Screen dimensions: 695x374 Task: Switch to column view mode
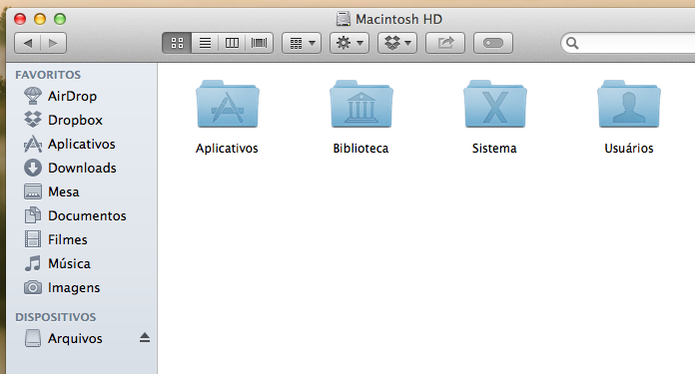[x=232, y=43]
